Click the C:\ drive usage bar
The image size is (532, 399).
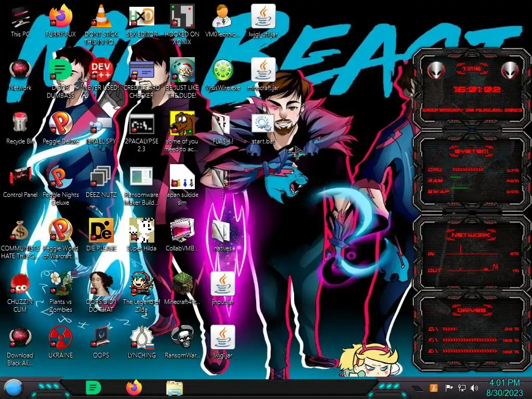coord(449,329)
